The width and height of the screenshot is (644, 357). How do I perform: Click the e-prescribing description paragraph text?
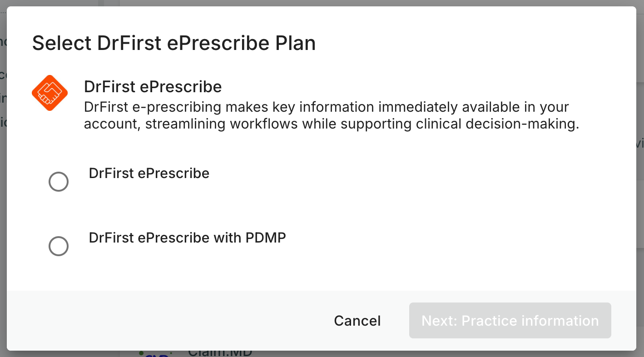[x=332, y=116]
